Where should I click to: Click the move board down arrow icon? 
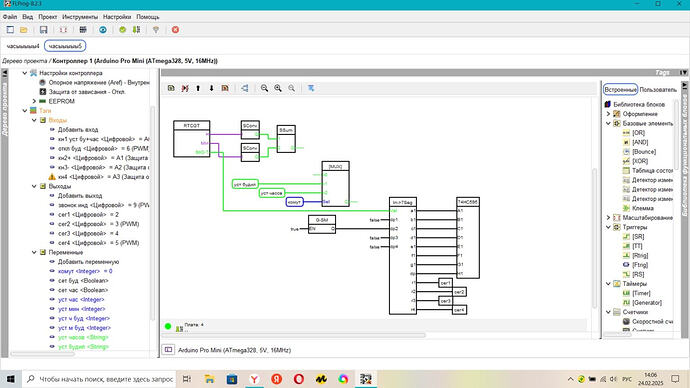click(x=211, y=88)
